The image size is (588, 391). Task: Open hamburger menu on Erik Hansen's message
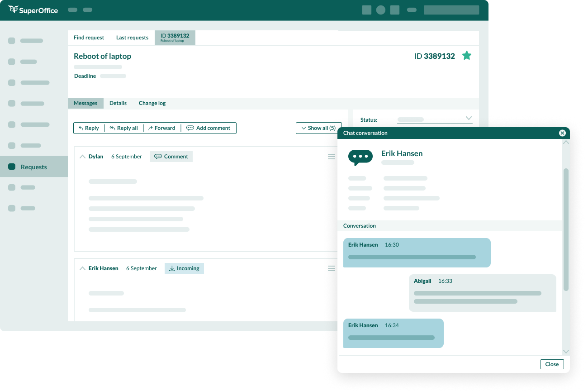[x=332, y=268]
